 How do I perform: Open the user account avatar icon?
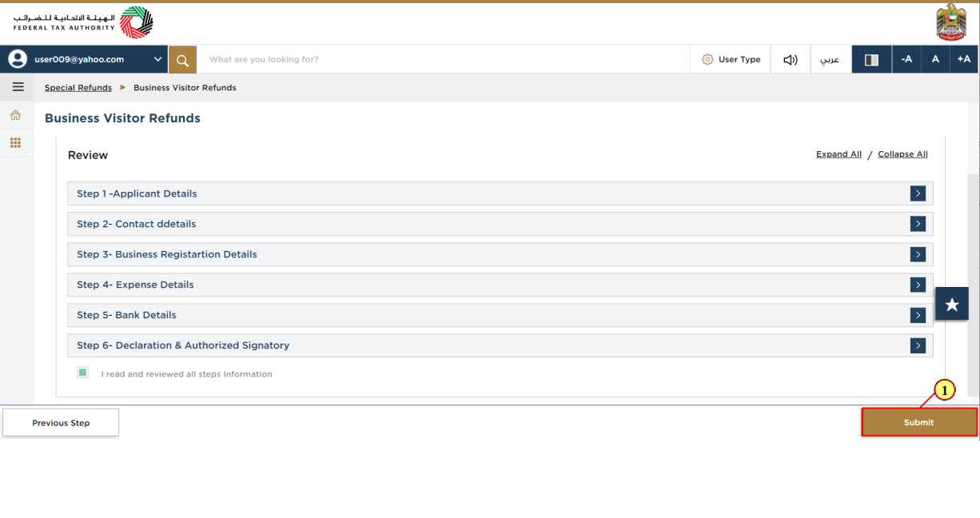pyautogui.click(x=18, y=59)
